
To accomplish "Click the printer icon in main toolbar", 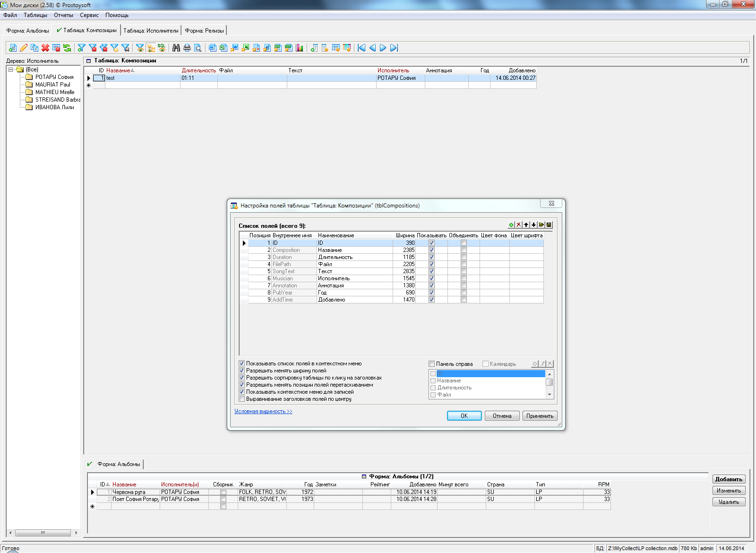I will click(187, 48).
